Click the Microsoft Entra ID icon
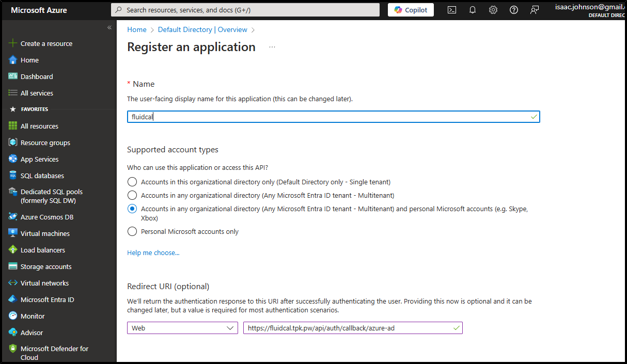 tap(13, 299)
